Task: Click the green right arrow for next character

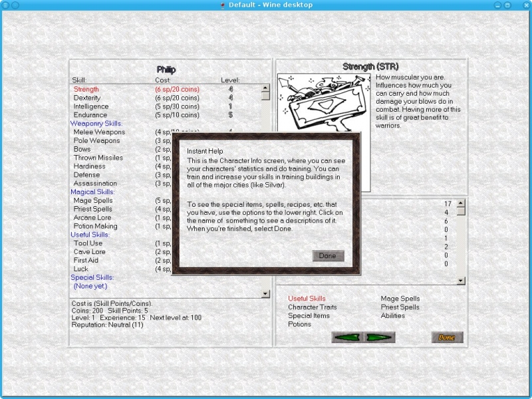Action: coord(380,337)
